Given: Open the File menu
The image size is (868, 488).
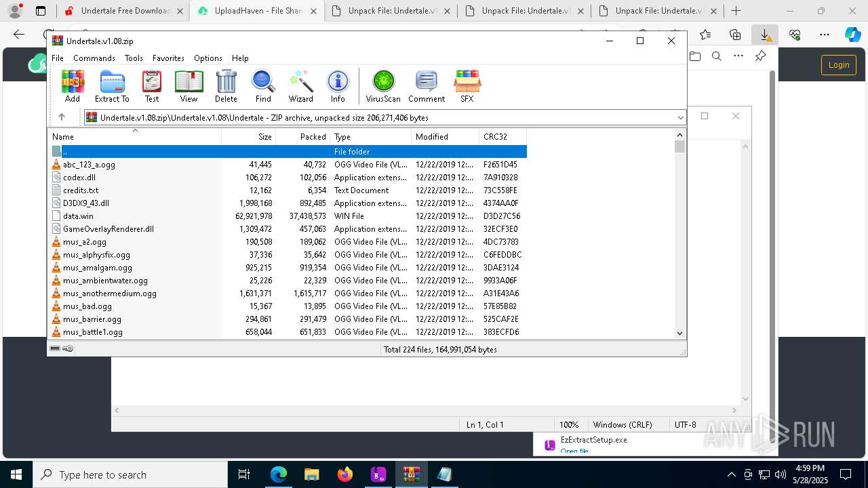Looking at the screenshot, I should (58, 58).
